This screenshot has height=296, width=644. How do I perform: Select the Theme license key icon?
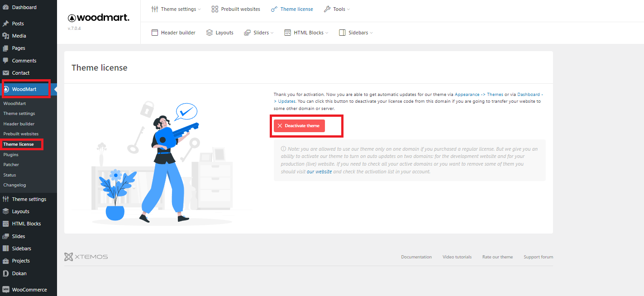pos(274,9)
